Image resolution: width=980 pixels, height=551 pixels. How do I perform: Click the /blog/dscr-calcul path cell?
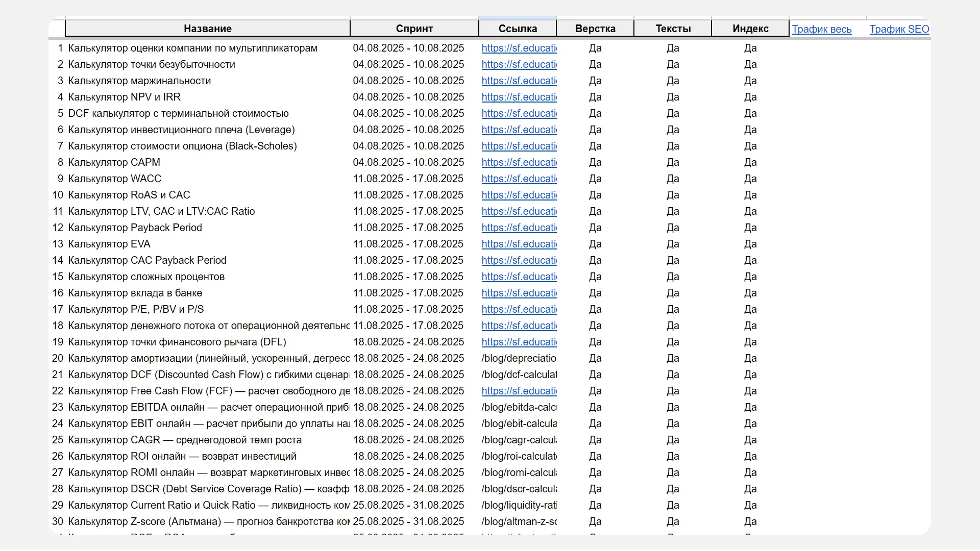[x=519, y=489]
